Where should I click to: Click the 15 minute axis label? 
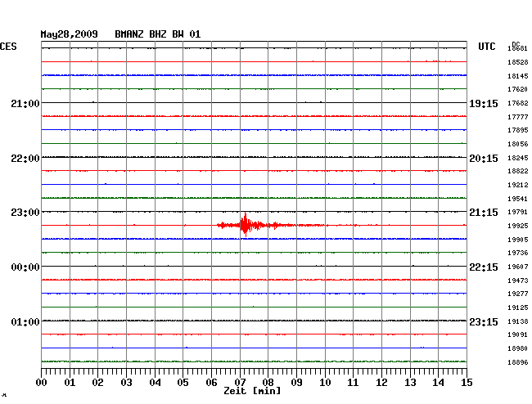467,383
